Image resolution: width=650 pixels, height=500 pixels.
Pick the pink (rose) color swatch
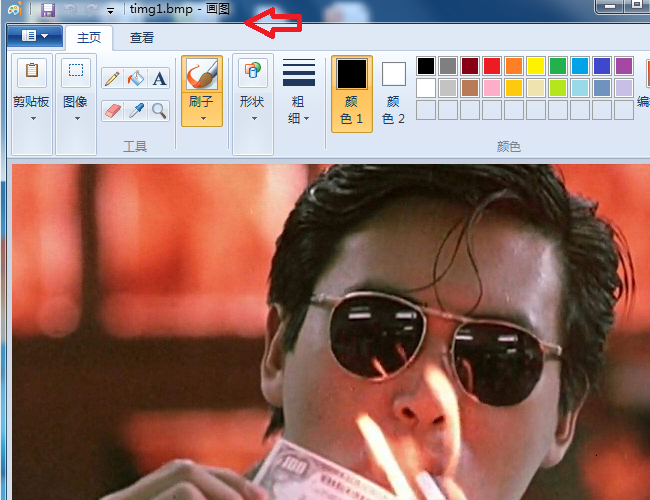click(492, 88)
